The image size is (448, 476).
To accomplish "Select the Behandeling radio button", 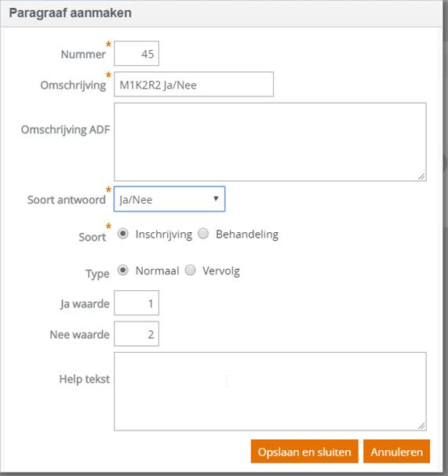I will (203, 234).
